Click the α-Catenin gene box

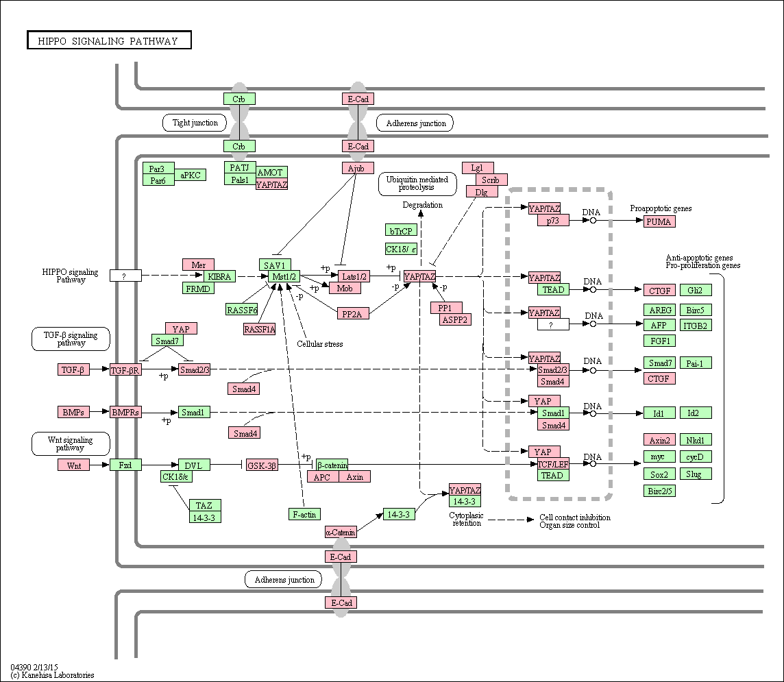pos(341,533)
